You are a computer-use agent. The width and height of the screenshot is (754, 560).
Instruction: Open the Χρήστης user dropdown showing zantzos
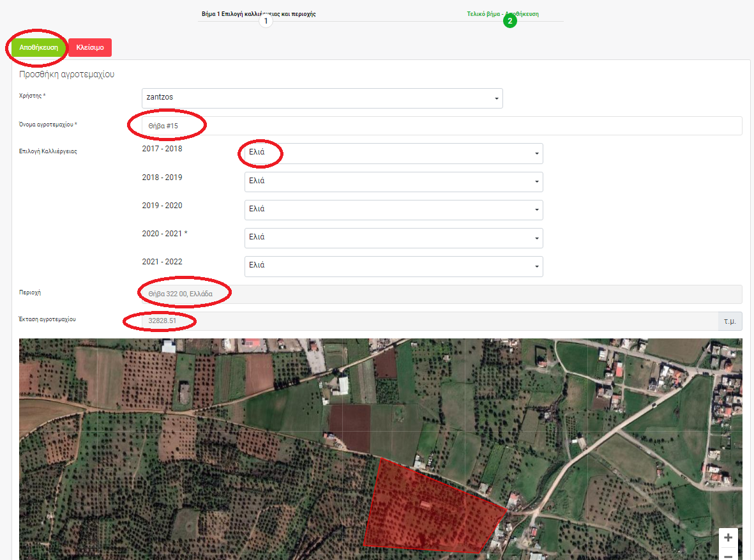(x=322, y=98)
